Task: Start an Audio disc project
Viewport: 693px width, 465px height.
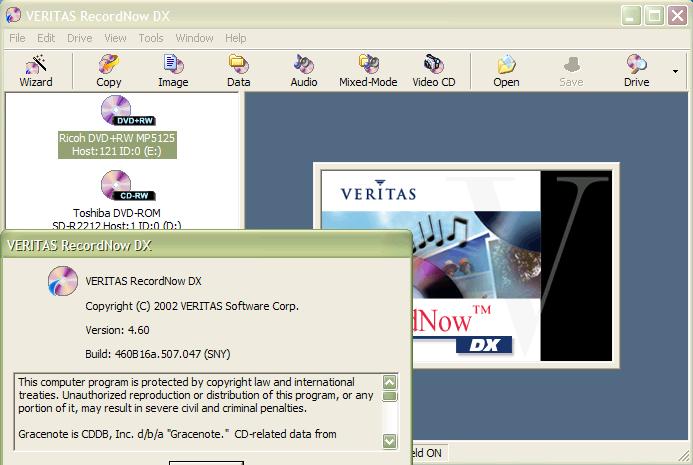Action: tap(304, 71)
